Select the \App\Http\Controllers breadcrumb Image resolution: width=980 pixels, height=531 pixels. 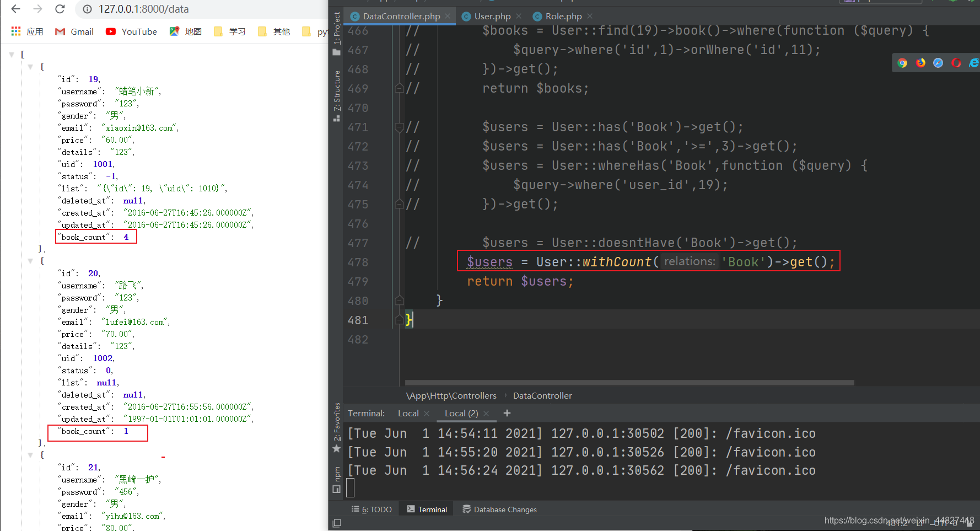[x=451, y=395]
